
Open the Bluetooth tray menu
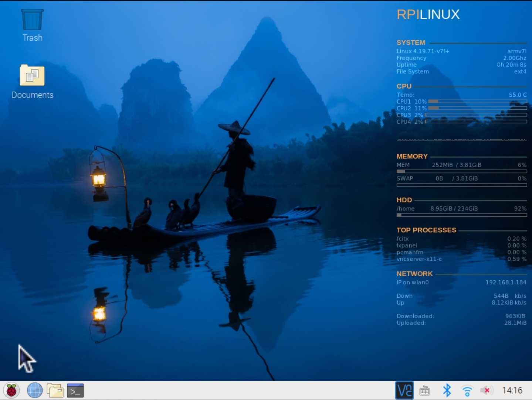447,390
